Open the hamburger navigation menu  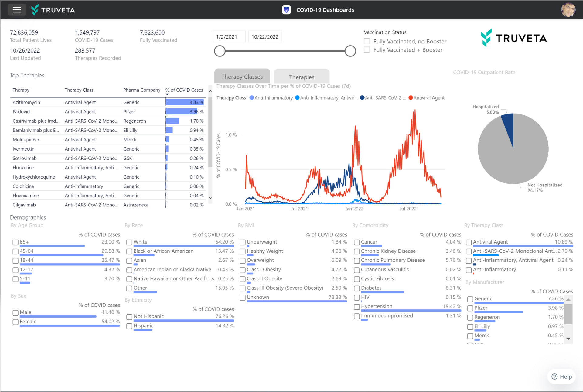point(17,10)
